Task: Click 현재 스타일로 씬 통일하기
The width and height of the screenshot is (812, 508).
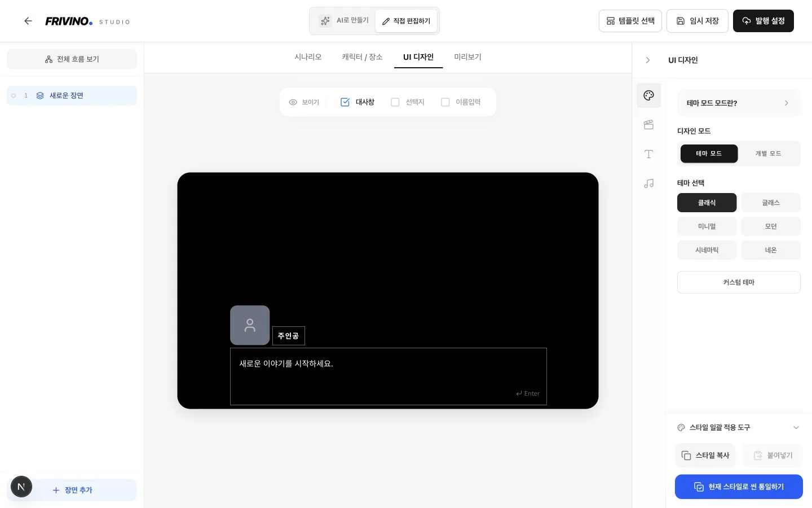Action: tap(739, 487)
